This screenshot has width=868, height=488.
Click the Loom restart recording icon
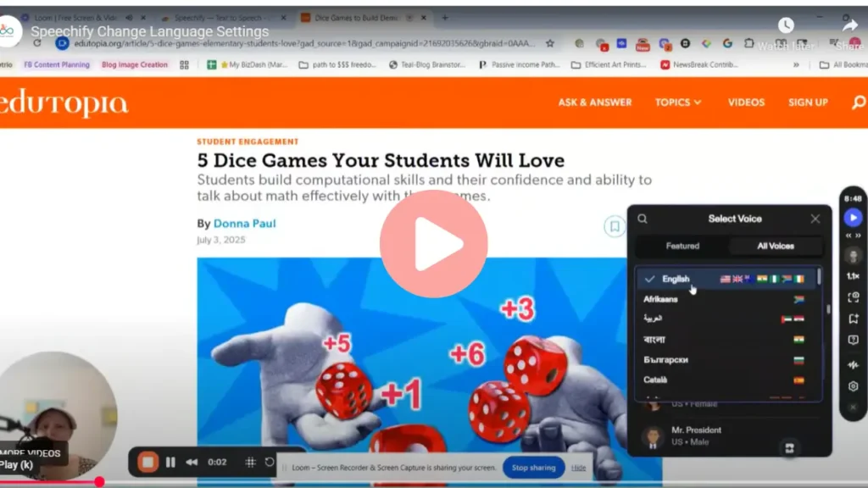[270, 462]
